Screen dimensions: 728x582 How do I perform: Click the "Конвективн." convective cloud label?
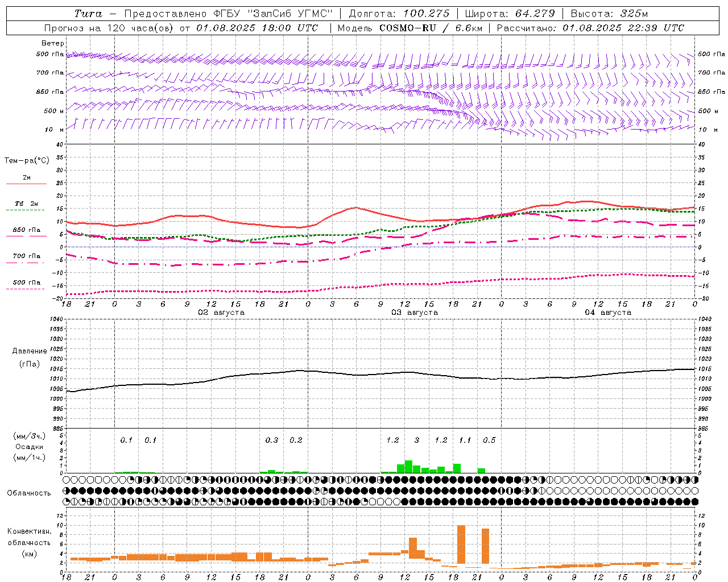point(30,531)
